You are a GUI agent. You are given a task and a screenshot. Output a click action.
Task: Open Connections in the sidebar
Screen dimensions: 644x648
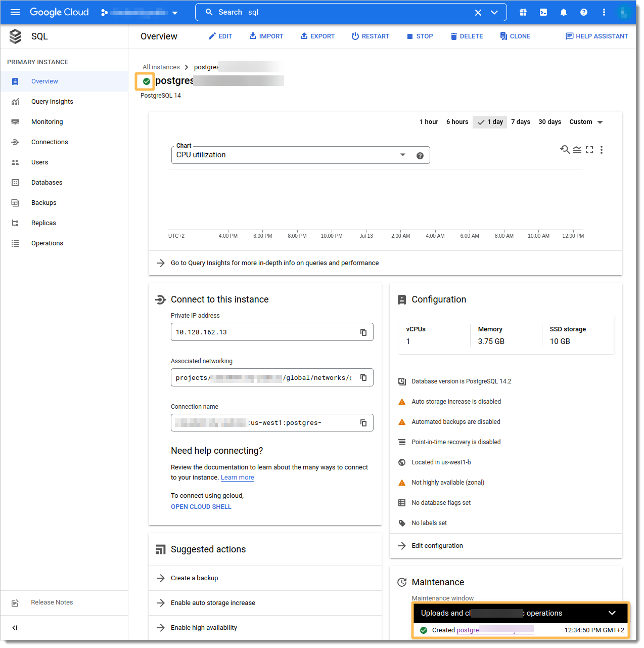coord(64,142)
